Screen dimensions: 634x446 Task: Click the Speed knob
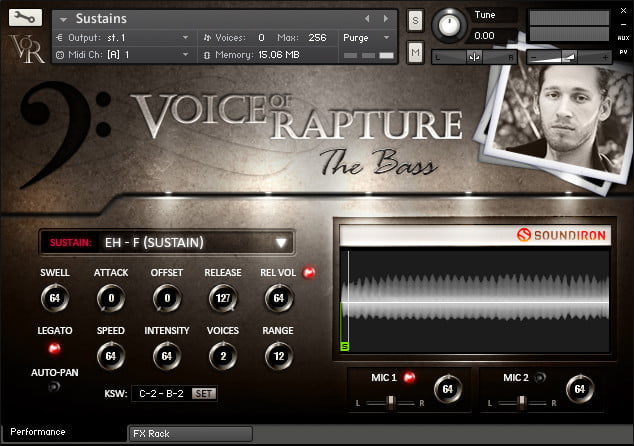(x=111, y=356)
